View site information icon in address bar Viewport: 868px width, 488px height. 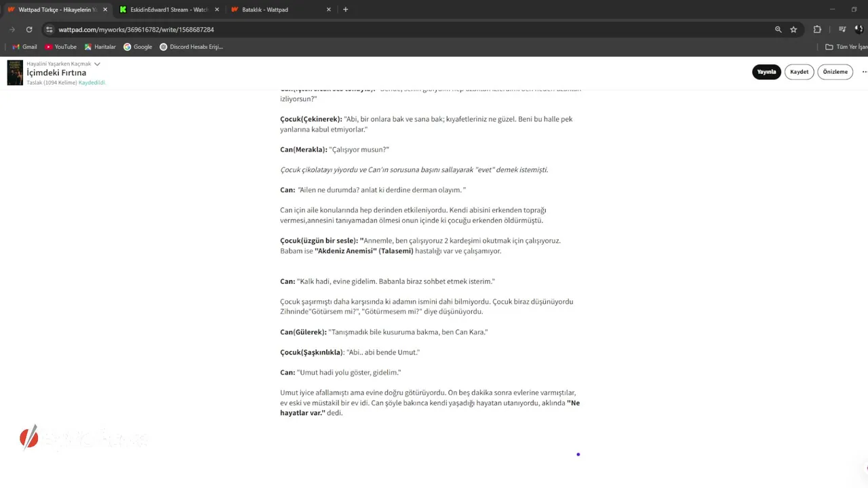click(x=49, y=30)
